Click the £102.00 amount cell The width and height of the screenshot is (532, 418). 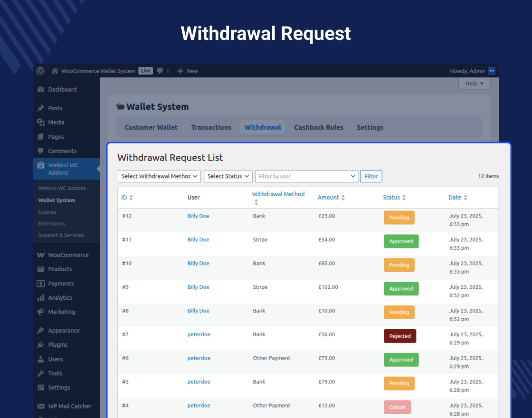click(x=328, y=287)
